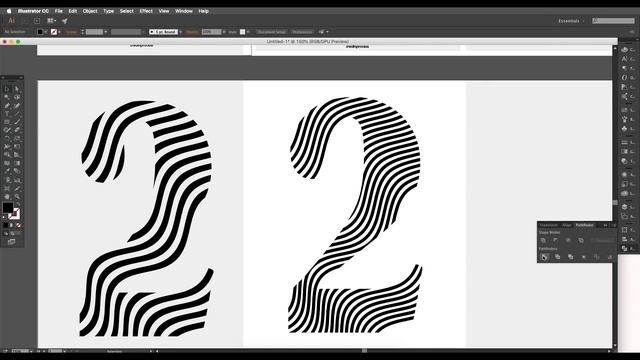
Task: Click the control bar fill swatch
Action: [x=40, y=32]
